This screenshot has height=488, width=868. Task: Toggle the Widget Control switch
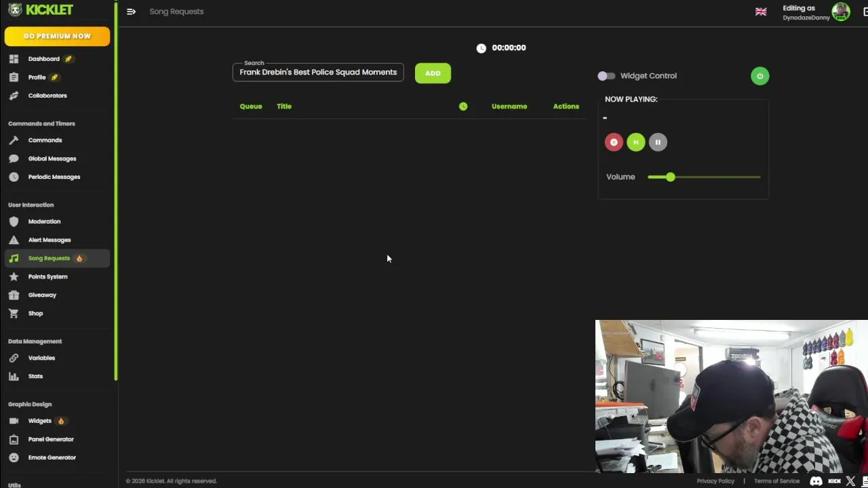(606, 76)
